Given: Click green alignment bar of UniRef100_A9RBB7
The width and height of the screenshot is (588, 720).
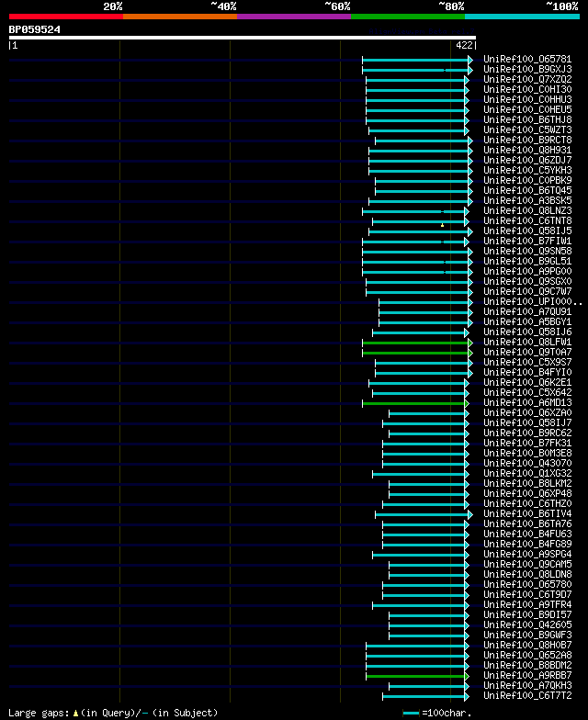Looking at the screenshot, I should (415, 676).
